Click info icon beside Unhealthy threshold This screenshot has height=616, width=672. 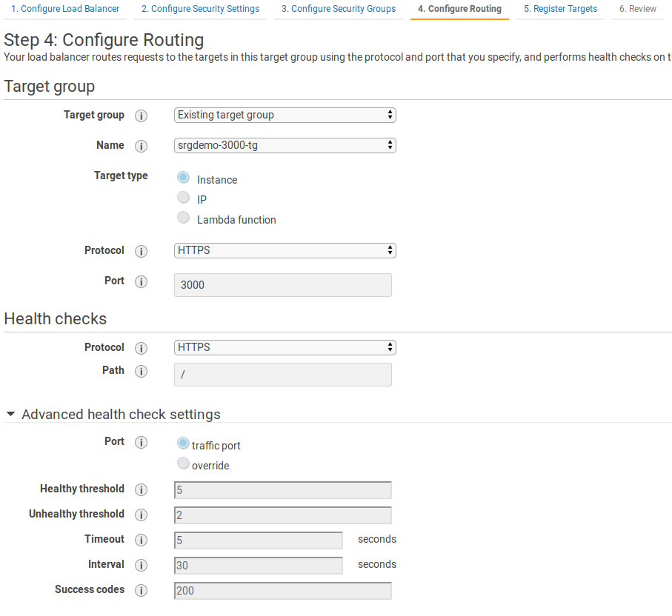[141, 515]
